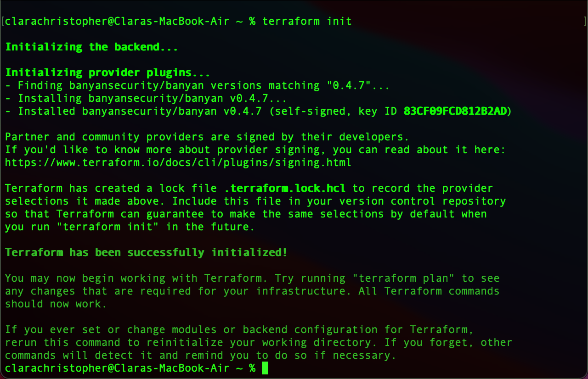Open the terraform.io provider signing URL
Image resolution: width=588 pixels, height=379 pixels.
pyautogui.click(x=178, y=162)
